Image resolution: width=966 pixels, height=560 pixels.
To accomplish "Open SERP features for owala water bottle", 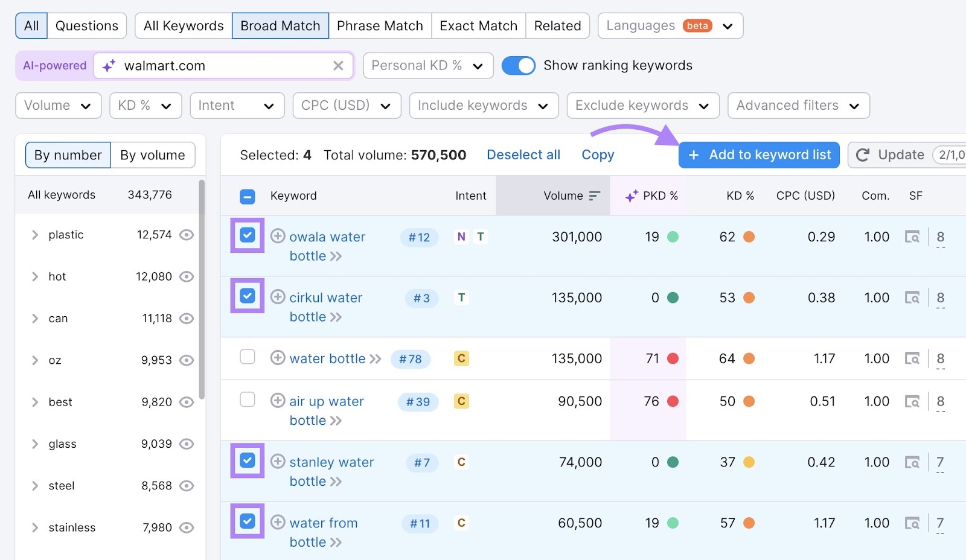I will click(912, 237).
